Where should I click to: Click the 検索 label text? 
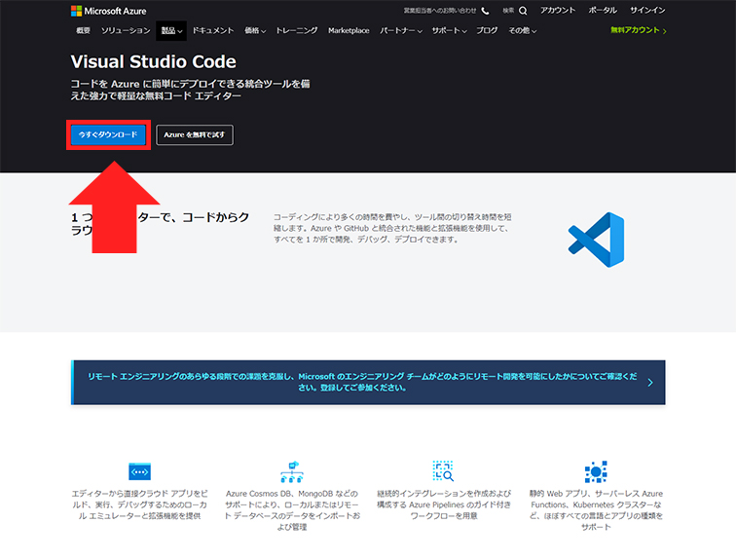tap(508, 11)
